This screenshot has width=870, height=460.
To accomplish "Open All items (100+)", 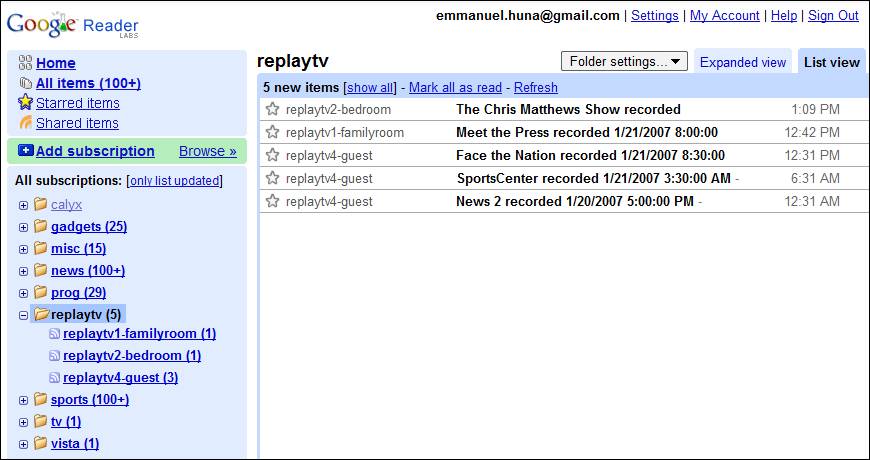I will click(x=88, y=83).
